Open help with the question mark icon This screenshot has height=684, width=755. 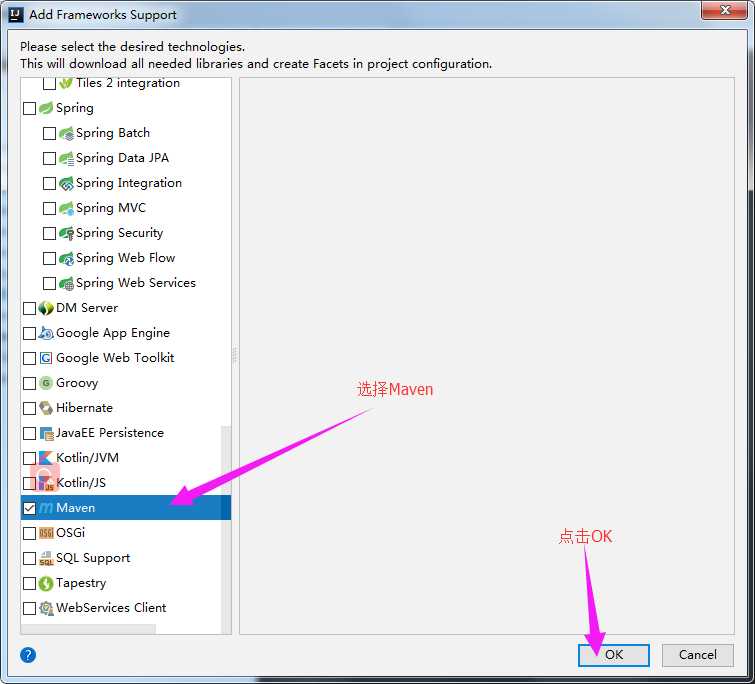[28, 655]
